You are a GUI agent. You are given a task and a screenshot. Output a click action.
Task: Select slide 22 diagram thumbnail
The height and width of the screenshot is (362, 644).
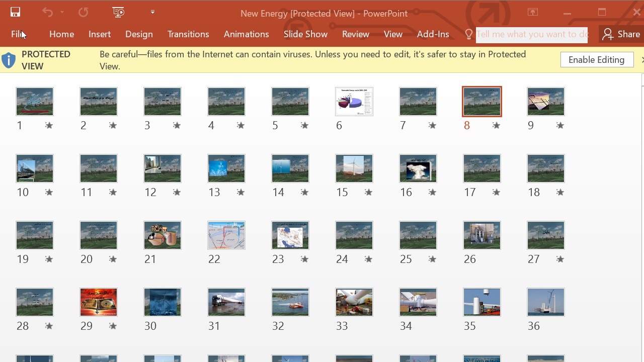point(226,235)
